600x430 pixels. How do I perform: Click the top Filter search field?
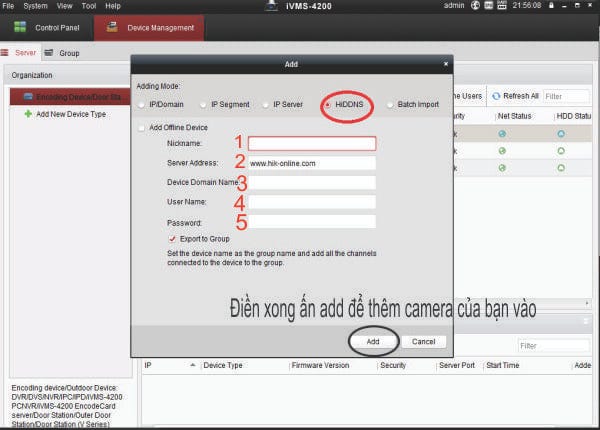566,96
